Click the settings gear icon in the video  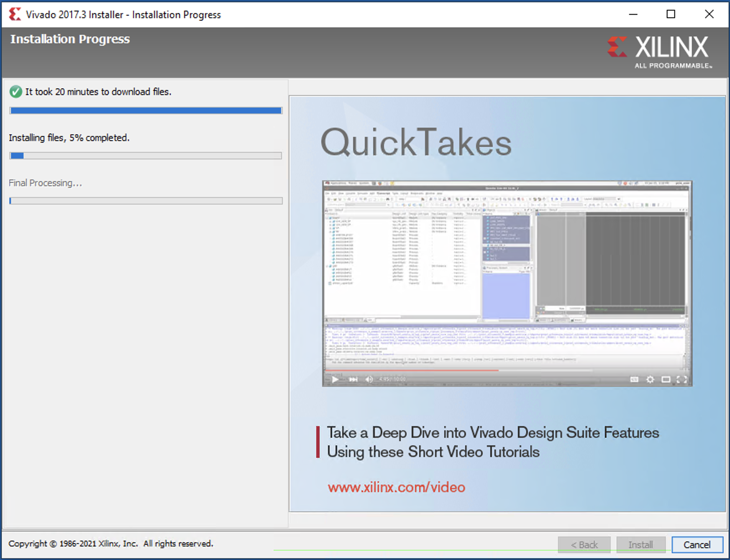tap(650, 379)
